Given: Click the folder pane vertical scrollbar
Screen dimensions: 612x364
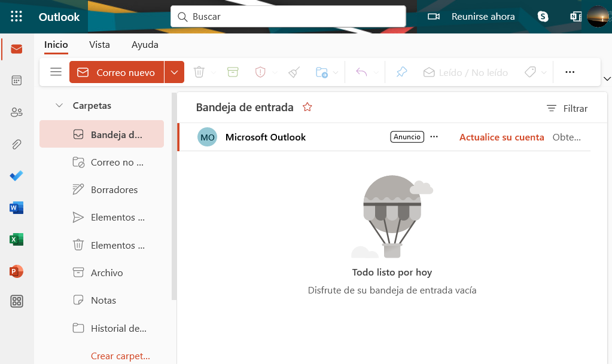Looking at the screenshot, I should point(174,196).
